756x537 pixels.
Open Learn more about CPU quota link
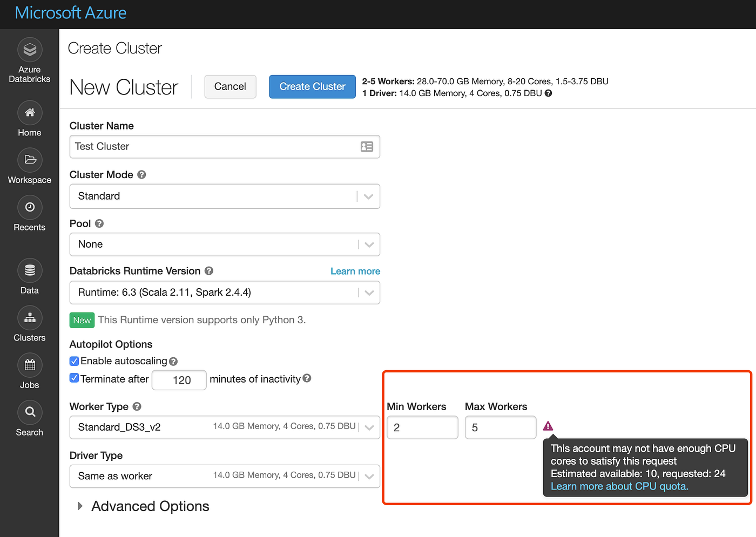click(619, 486)
